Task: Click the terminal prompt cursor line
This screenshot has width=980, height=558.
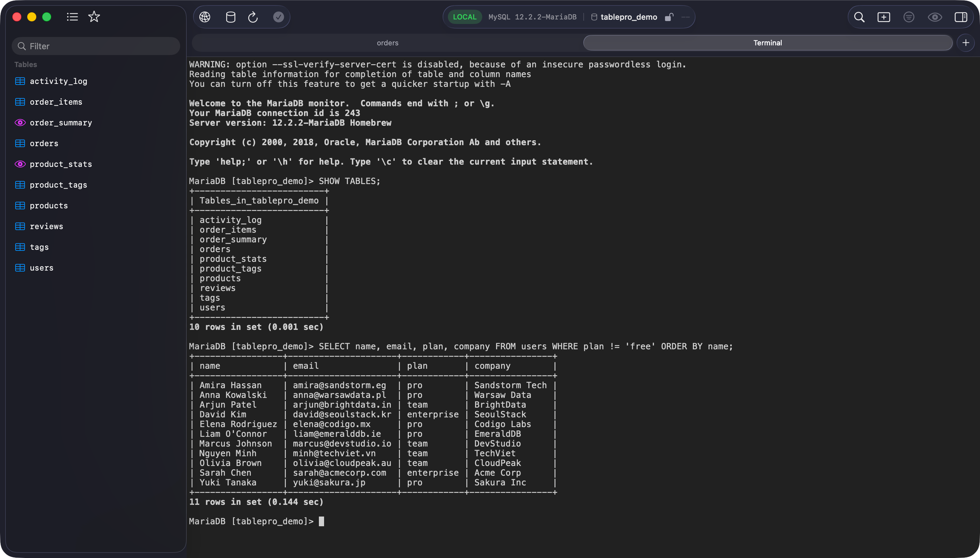Action: tap(256, 521)
